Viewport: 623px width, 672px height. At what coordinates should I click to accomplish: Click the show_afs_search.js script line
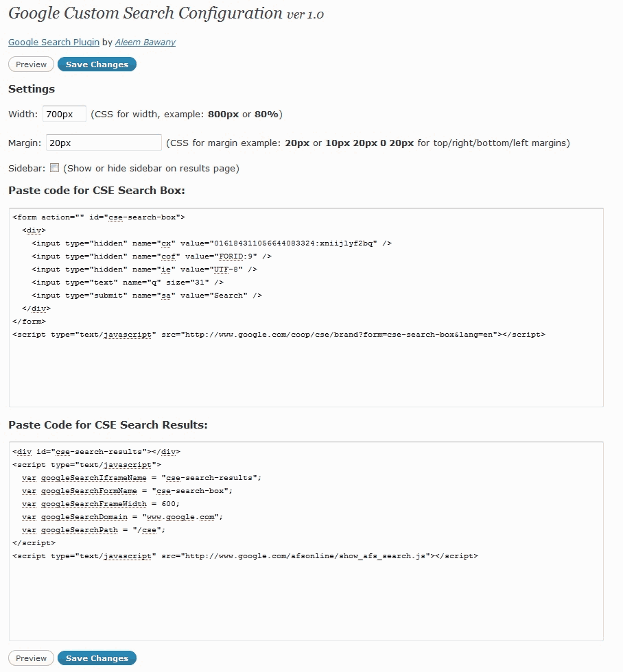tap(245, 556)
